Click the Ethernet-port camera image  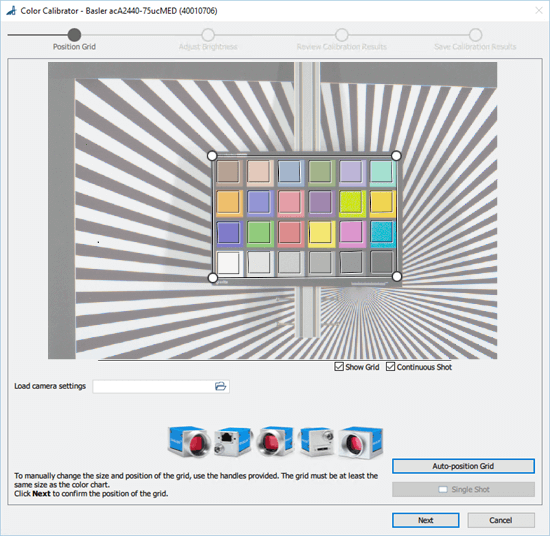point(234,442)
